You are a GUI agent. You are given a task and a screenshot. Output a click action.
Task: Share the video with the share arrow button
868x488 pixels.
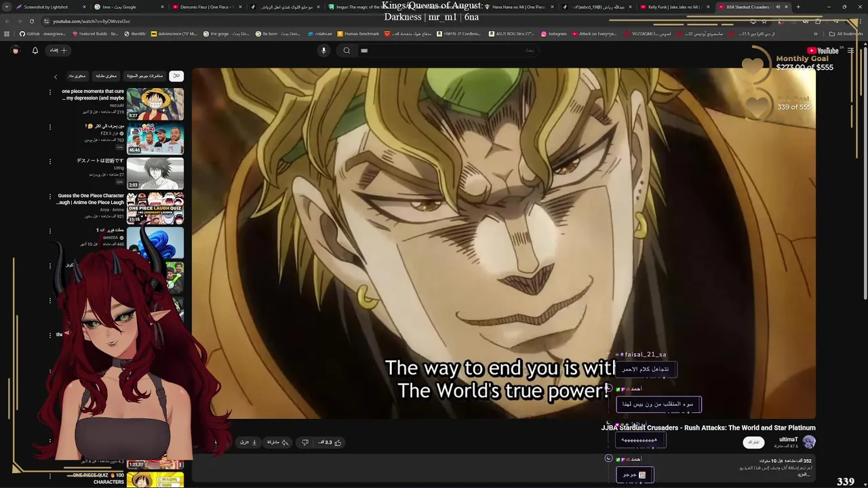coord(277,443)
